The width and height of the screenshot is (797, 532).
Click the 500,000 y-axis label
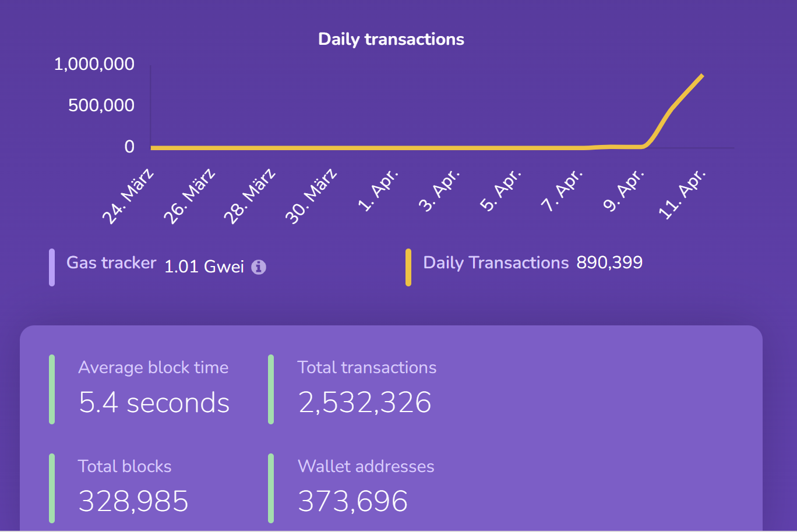101,105
